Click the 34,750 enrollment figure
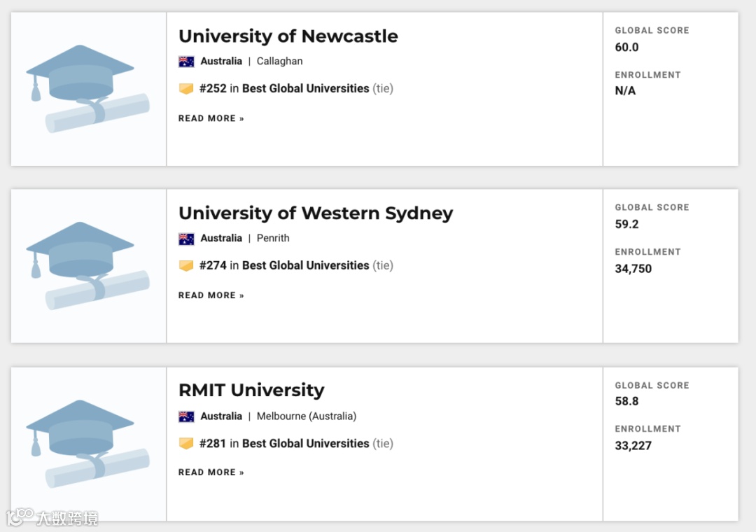 click(x=633, y=269)
